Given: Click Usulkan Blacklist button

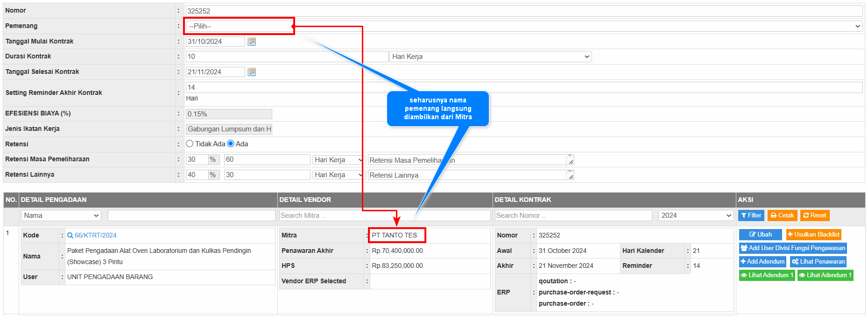Looking at the screenshot, I should [813, 235].
